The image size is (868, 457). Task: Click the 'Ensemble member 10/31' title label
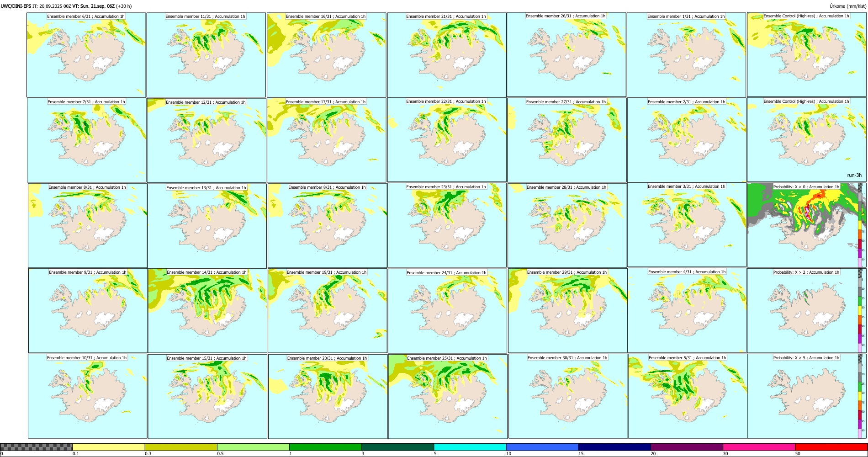coord(87,358)
